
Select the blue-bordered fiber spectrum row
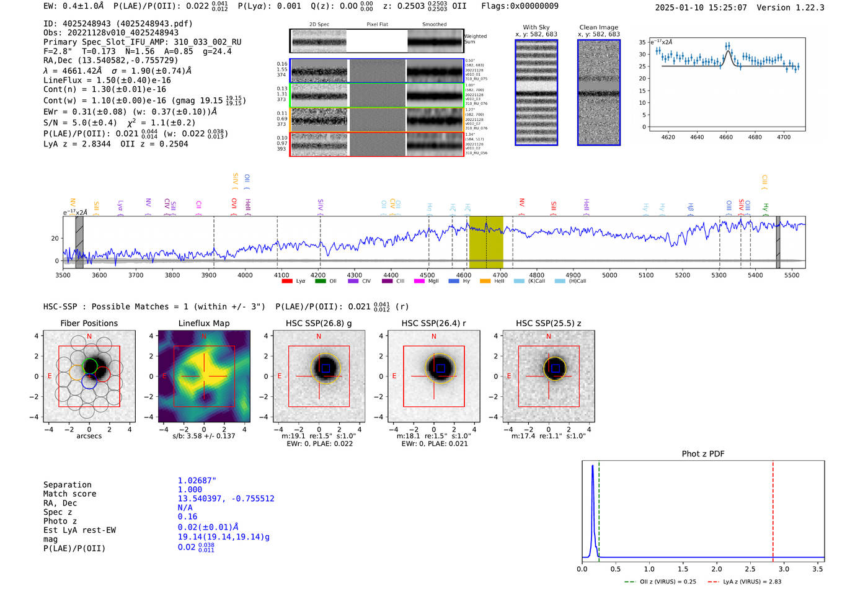[376, 71]
